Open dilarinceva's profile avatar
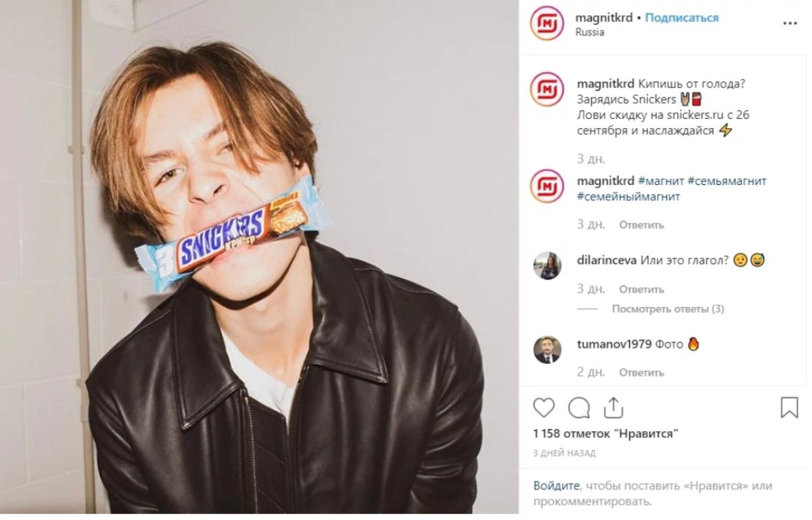The width and height of the screenshot is (812, 520). pyautogui.click(x=547, y=266)
